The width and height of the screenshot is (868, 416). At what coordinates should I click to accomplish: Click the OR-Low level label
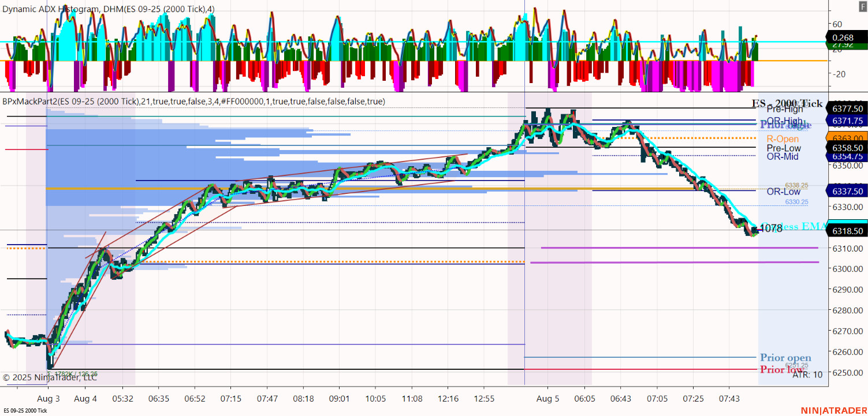784,192
